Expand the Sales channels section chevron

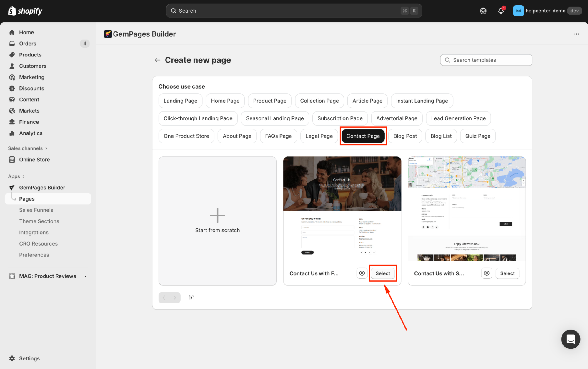(x=46, y=148)
